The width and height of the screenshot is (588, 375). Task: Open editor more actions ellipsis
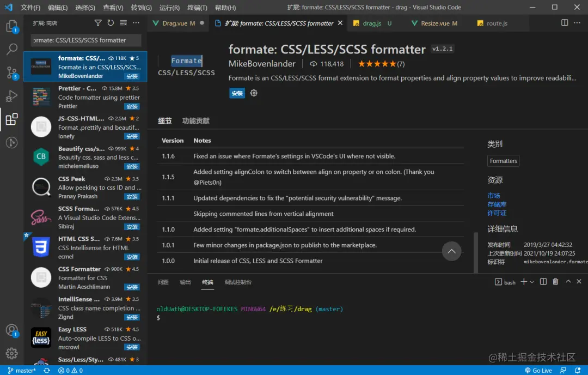(x=577, y=23)
